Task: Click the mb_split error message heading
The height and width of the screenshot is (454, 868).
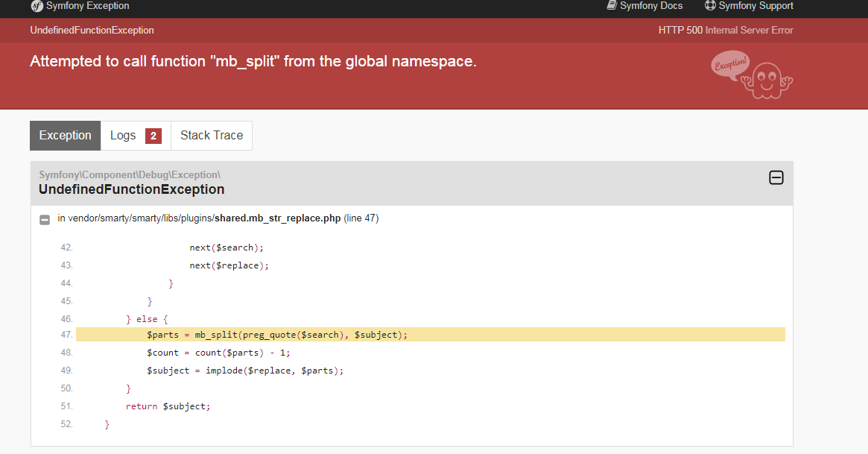Action: [x=253, y=61]
